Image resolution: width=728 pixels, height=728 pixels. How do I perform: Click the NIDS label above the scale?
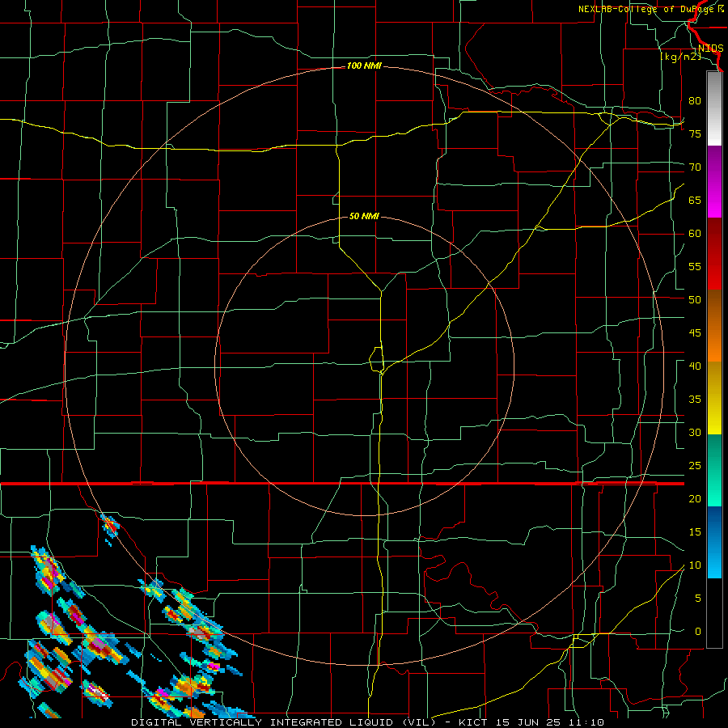coord(710,49)
